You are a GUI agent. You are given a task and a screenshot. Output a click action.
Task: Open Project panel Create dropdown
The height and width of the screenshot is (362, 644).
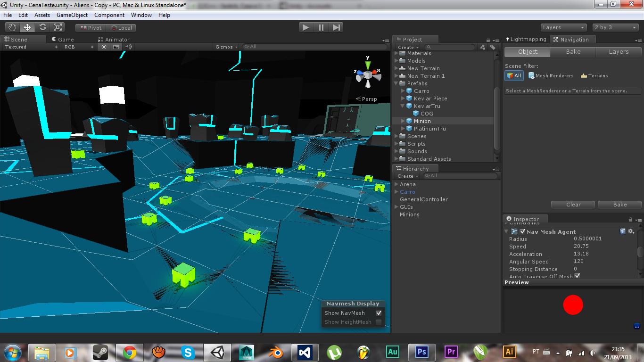coord(408,47)
